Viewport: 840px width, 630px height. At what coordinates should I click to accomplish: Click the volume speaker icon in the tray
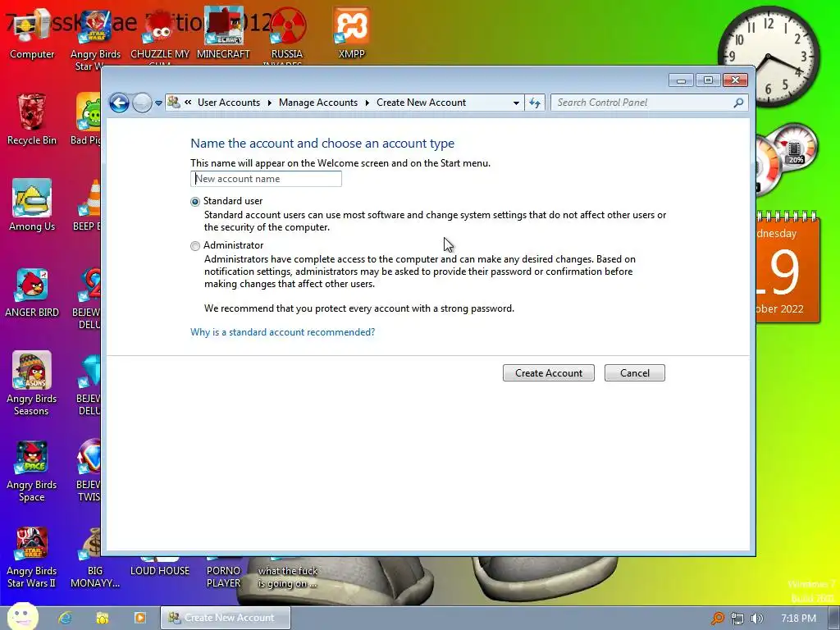[757, 619]
